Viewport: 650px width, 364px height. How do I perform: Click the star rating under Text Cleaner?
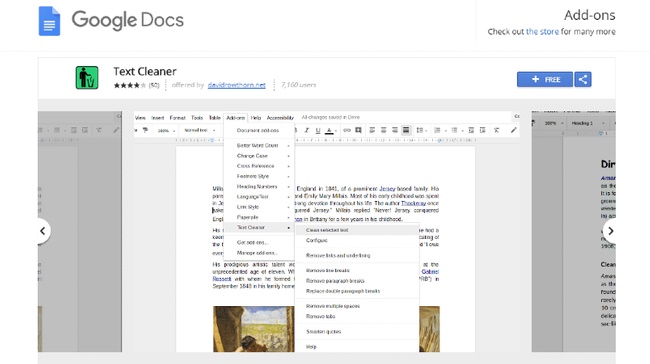pos(130,85)
